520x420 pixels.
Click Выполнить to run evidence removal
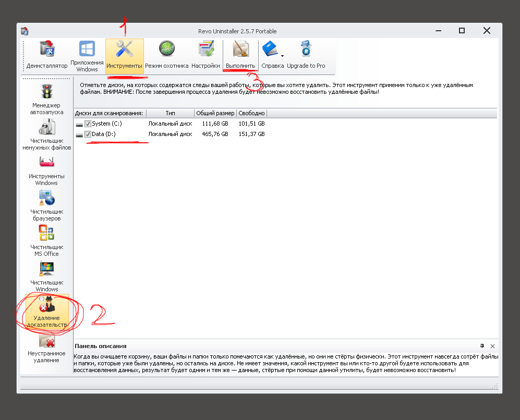pyautogui.click(x=240, y=55)
